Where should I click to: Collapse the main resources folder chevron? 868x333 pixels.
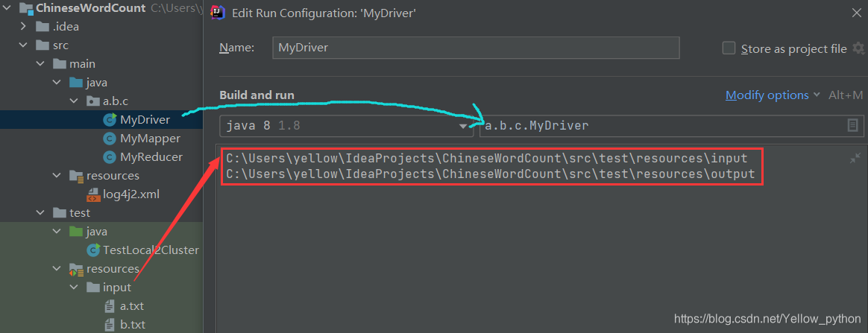[x=57, y=176]
